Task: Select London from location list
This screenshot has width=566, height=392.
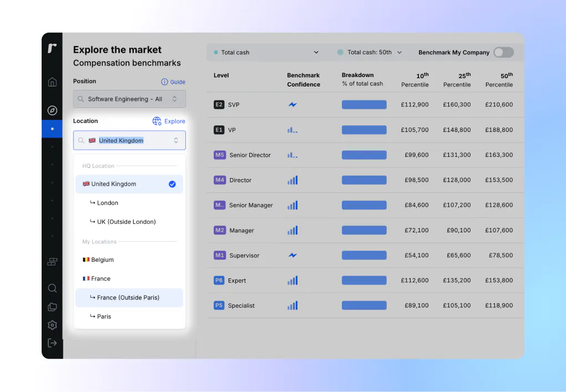Action: (108, 203)
